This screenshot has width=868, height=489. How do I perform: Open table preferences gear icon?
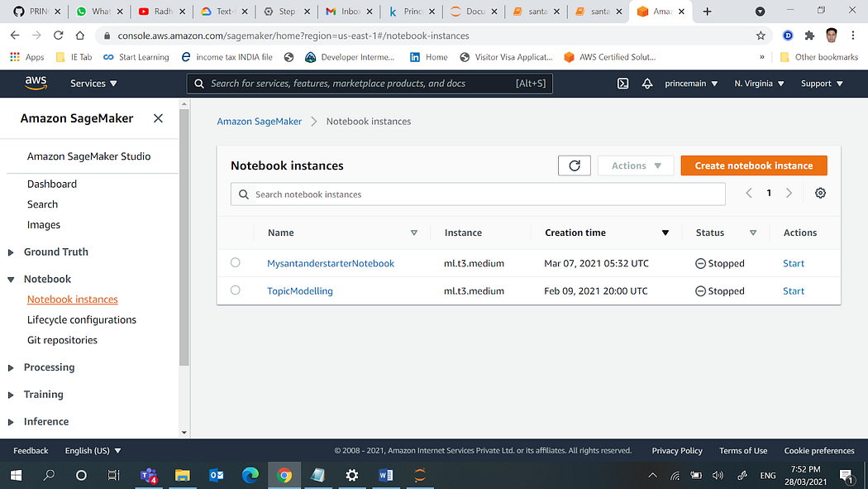tap(820, 193)
